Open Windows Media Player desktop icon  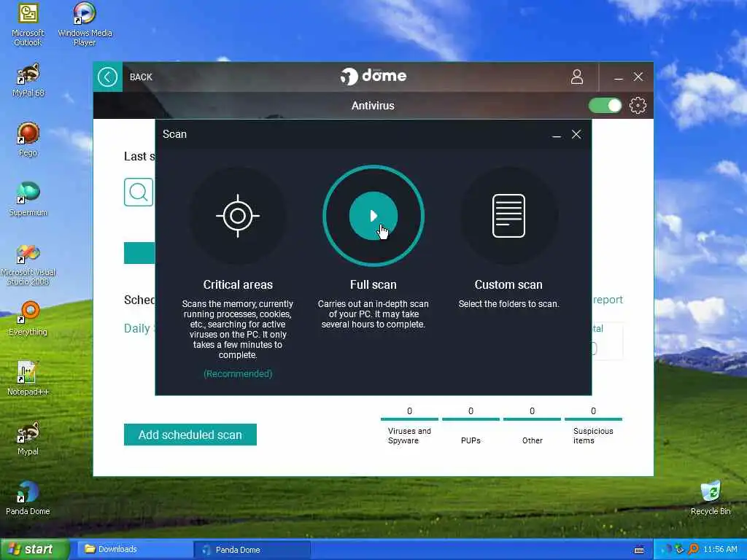pos(85,24)
